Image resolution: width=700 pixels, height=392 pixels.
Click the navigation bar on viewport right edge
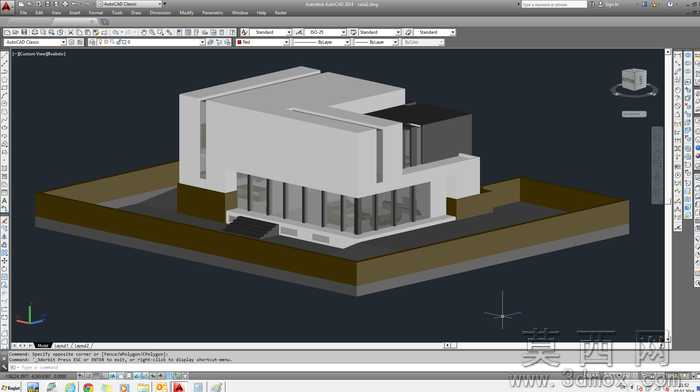(657, 165)
